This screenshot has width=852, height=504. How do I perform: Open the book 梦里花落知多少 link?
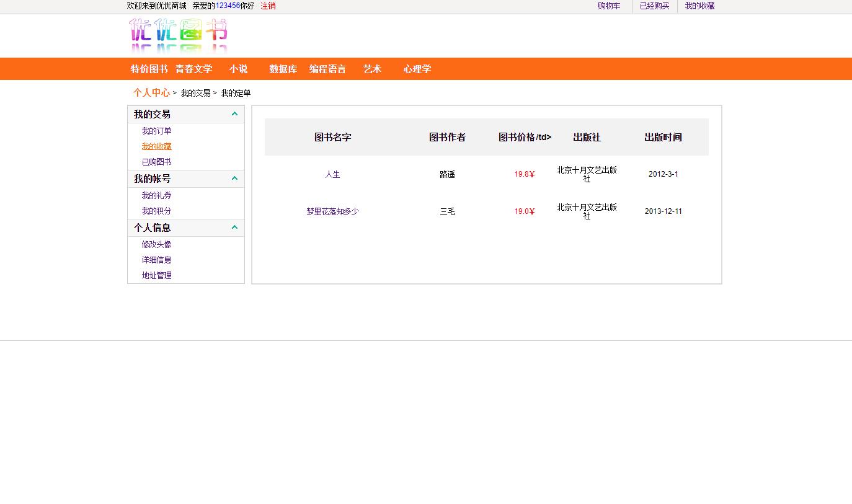(x=332, y=211)
